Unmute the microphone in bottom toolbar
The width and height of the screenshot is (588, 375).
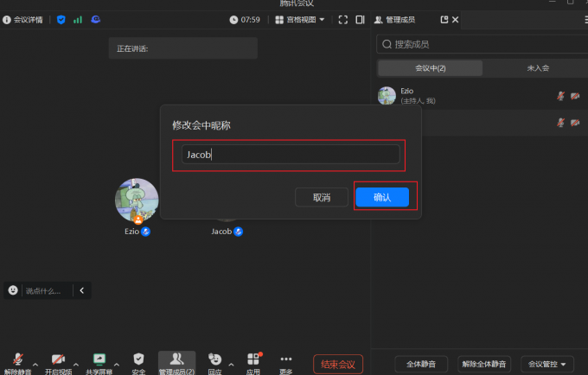coord(17,364)
